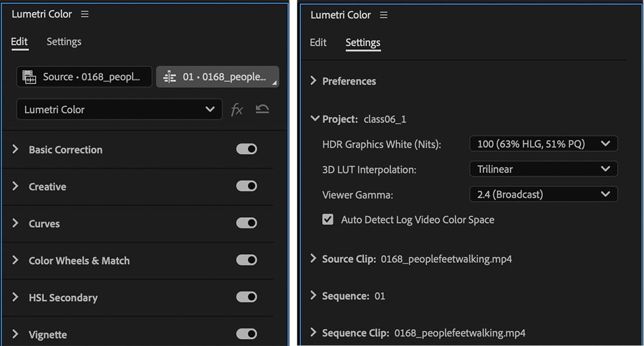644x346 pixels.
Task: Turn off the HSL Secondary toggle
Action: pyautogui.click(x=246, y=297)
